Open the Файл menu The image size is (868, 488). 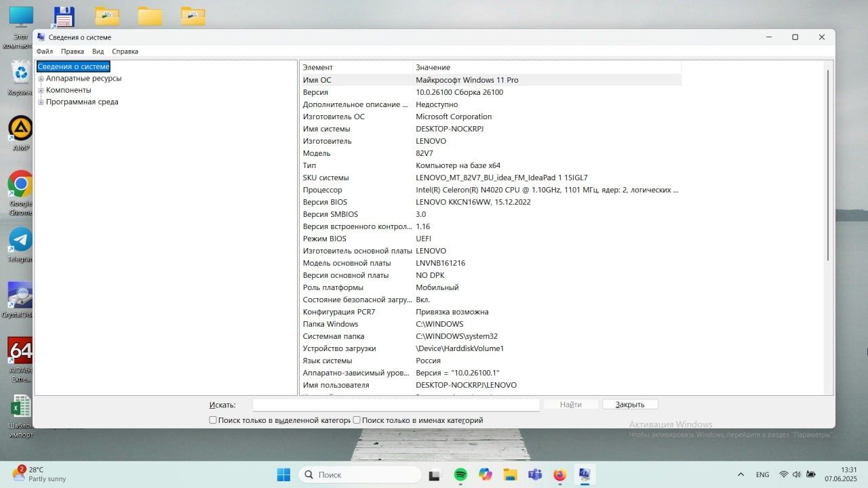click(x=45, y=52)
